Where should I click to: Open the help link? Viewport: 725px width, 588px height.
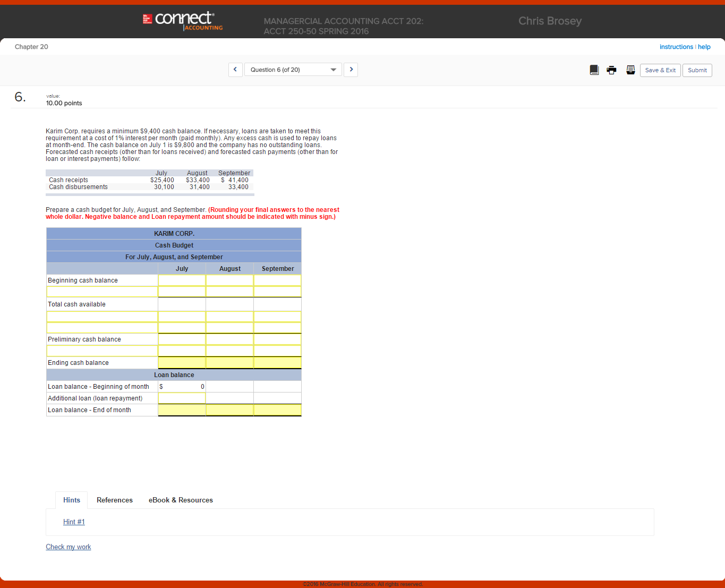tap(704, 47)
